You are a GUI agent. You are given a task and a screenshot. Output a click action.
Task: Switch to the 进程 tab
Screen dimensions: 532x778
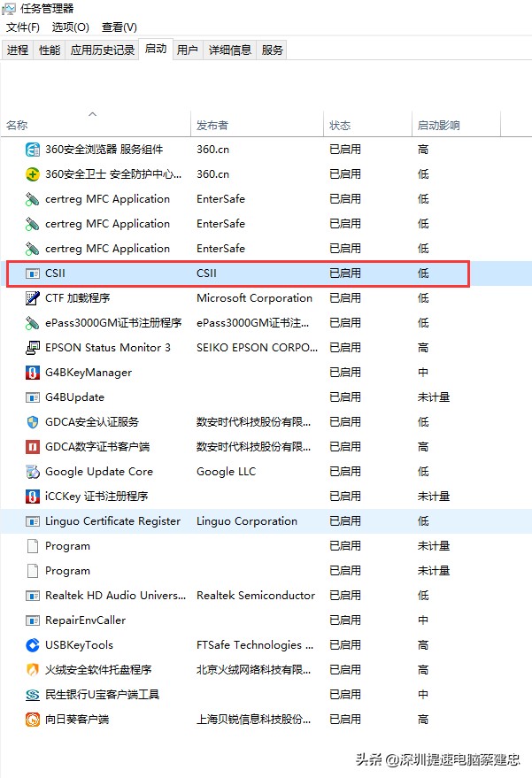(x=17, y=50)
